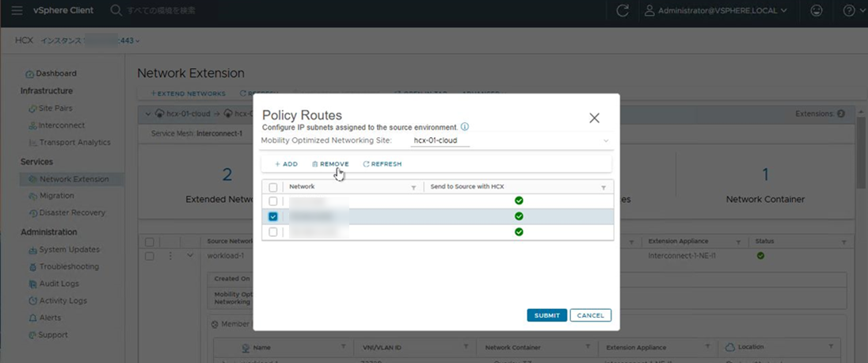Collapse the workload-1 row details
The width and height of the screenshot is (868, 363).
[x=190, y=255]
